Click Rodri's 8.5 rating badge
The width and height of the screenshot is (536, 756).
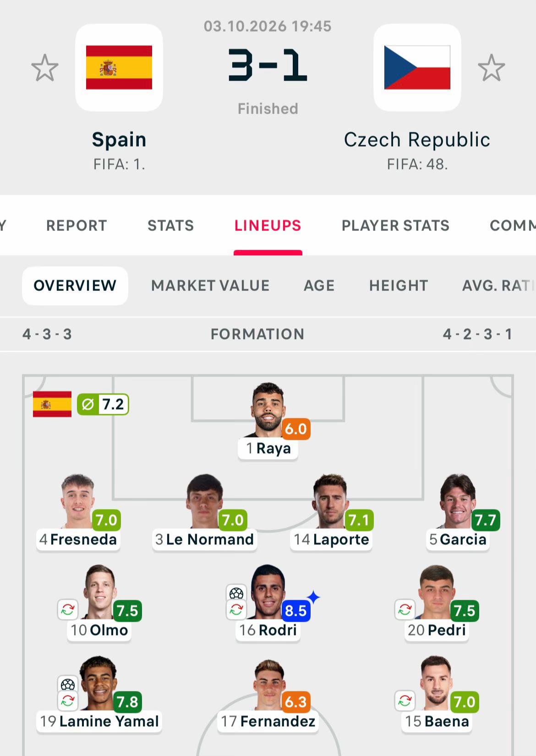pyautogui.click(x=295, y=611)
